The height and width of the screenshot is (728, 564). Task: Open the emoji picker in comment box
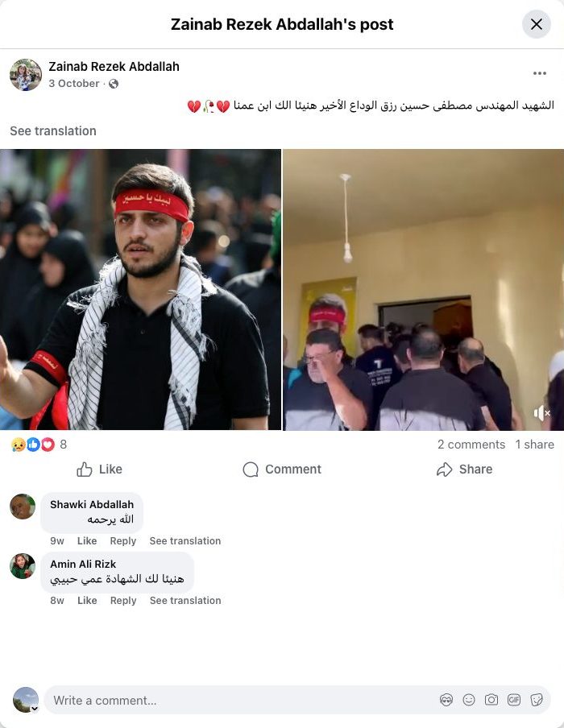pyautogui.click(x=469, y=700)
